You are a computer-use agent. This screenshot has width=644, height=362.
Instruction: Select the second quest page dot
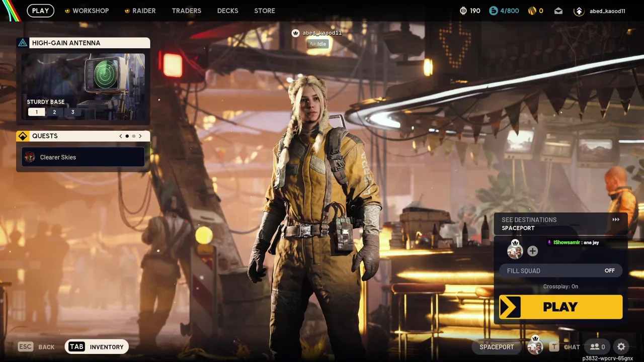[133, 136]
